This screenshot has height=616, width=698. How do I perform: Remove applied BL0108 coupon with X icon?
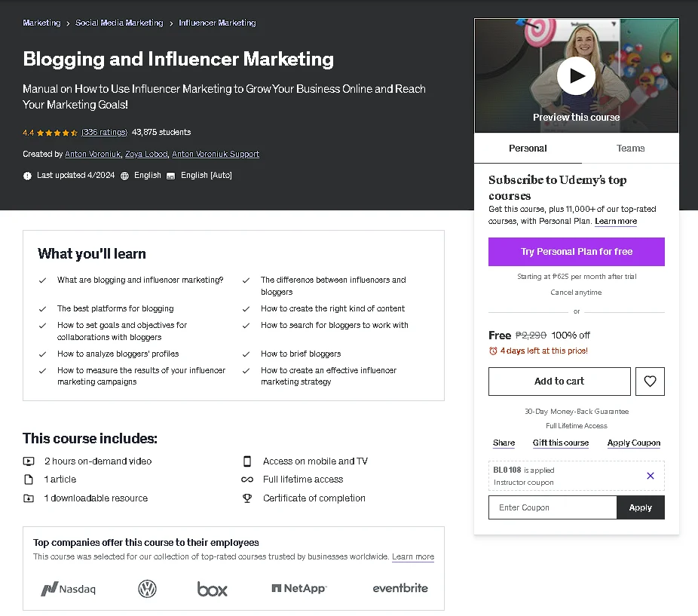click(651, 476)
